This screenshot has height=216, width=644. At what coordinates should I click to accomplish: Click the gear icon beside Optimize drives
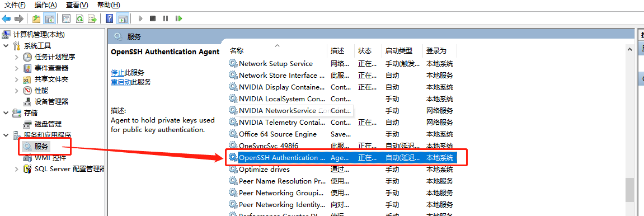point(233,169)
